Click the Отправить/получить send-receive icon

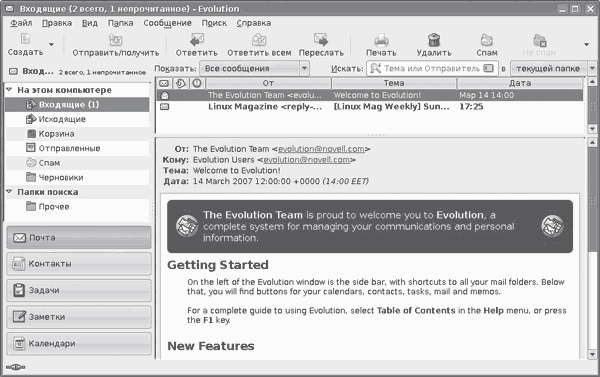coord(116,40)
